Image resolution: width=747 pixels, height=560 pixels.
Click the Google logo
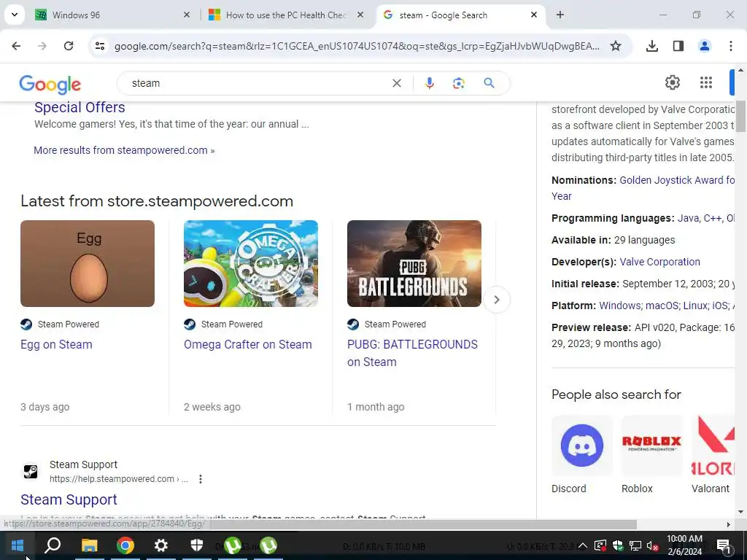(50, 85)
